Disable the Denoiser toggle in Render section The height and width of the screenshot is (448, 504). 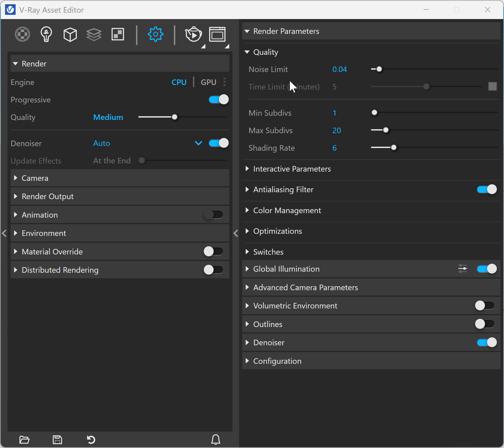pyautogui.click(x=219, y=143)
